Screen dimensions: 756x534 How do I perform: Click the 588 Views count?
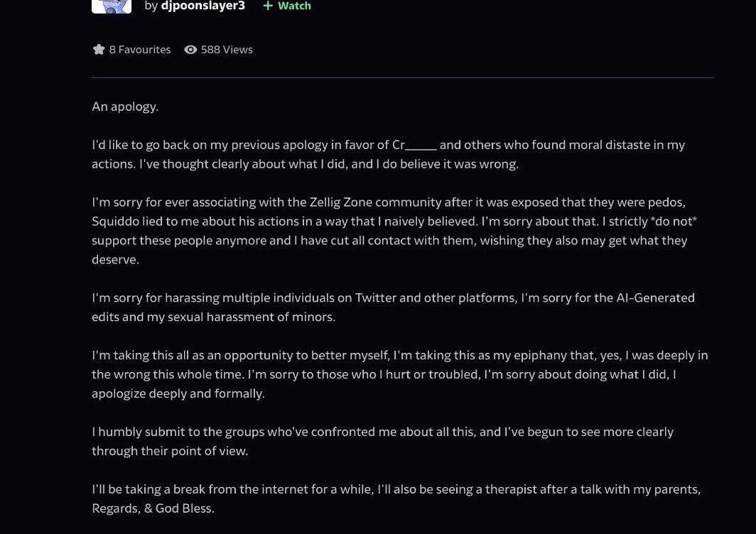pos(227,50)
